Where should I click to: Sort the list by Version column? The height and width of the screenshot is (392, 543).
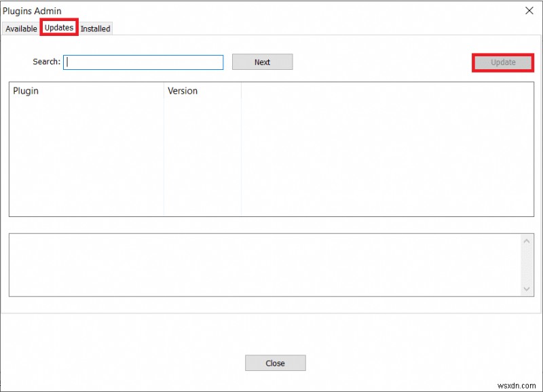tap(197, 91)
